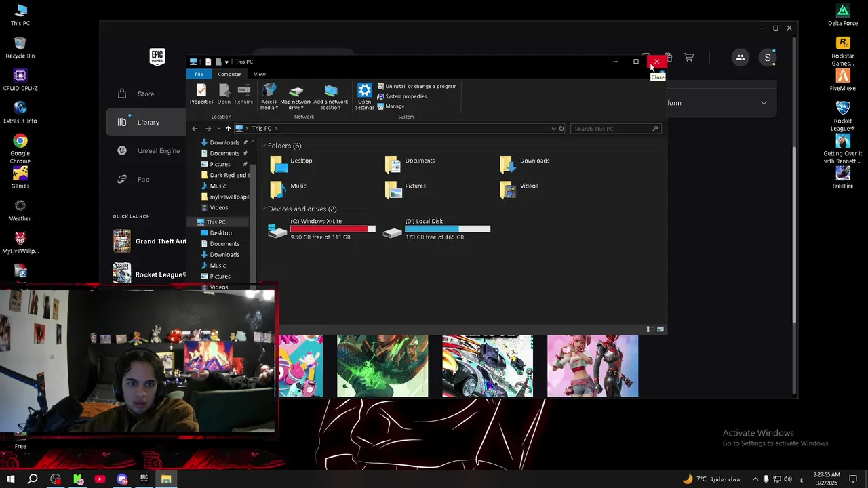Screen dimensions: 868x488
Task: Click Uninstall or change a program
Action: (417, 86)
